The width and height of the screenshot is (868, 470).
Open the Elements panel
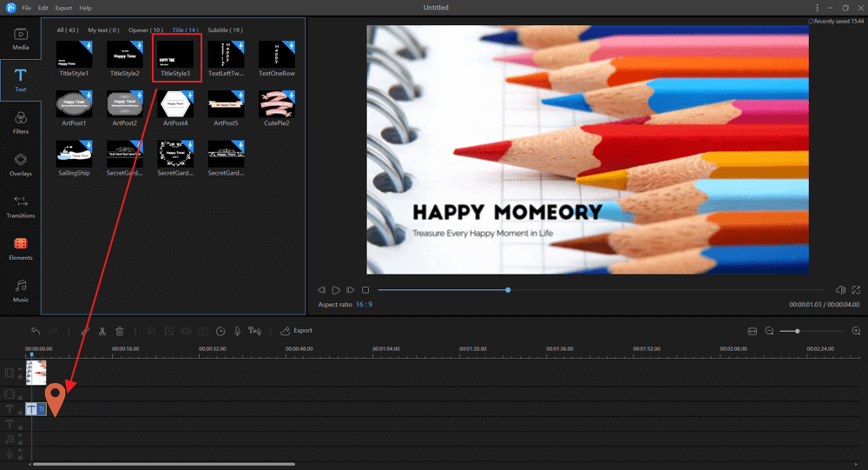(x=21, y=248)
